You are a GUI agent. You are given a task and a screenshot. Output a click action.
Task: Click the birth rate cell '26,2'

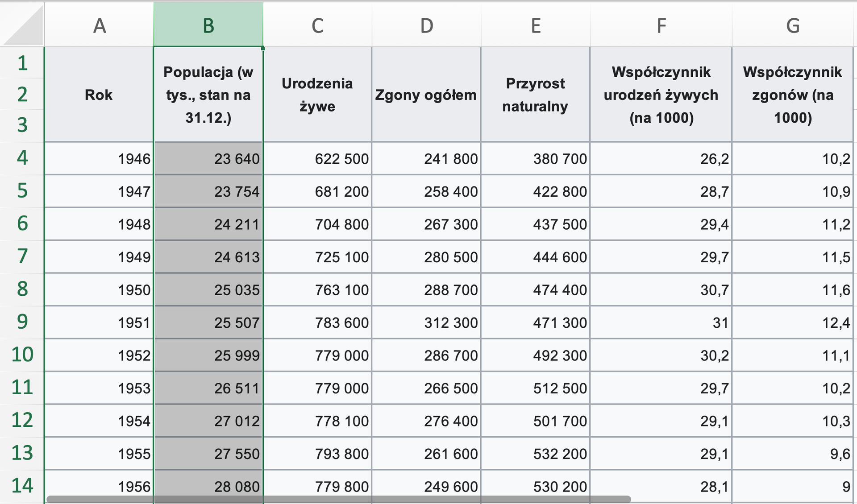(x=661, y=158)
